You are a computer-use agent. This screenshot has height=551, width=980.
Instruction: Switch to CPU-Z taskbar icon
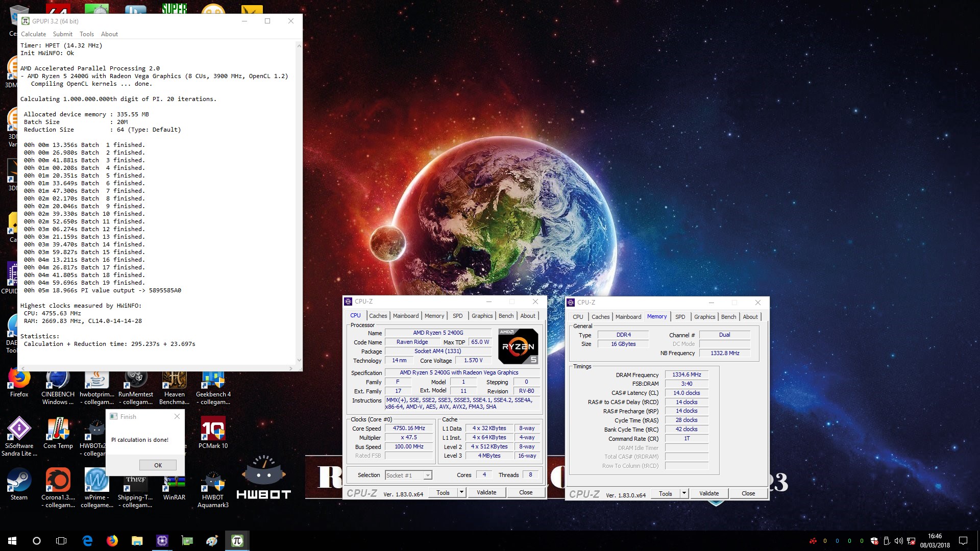tap(162, 541)
